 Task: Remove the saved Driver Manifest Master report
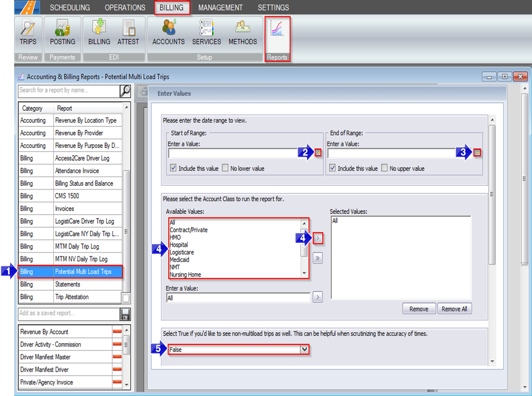[117, 357]
